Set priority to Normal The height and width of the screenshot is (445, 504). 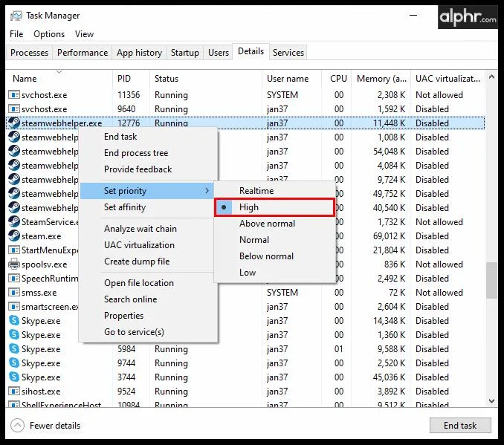[274, 240]
